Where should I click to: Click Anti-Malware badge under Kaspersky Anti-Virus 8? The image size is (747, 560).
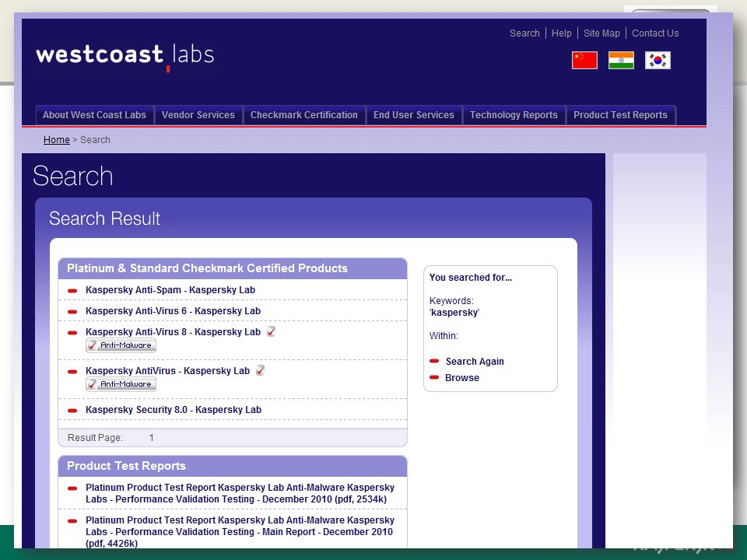coord(121,345)
